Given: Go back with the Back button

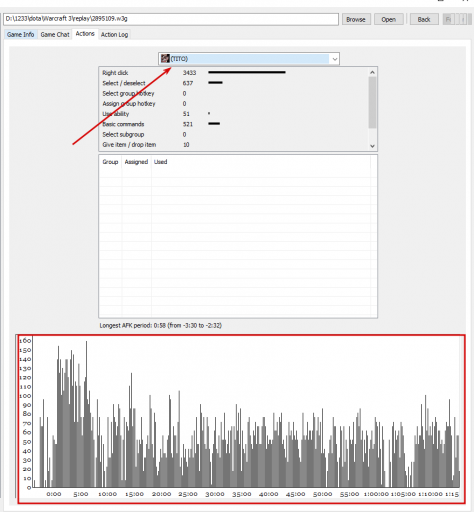Looking at the screenshot, I should click(x=424, y=19).
